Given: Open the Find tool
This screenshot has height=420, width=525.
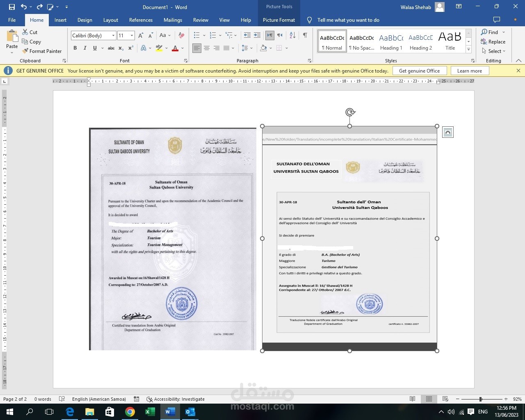Looking at the screenshot, I should coord(490,32).
